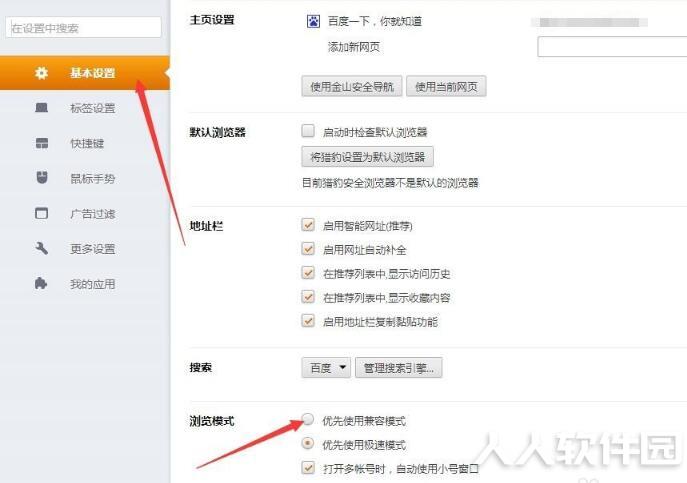Toggle 启用智能网址(推荐) checkbox
Screen dimensions: 687x483
tap(308, 225)
